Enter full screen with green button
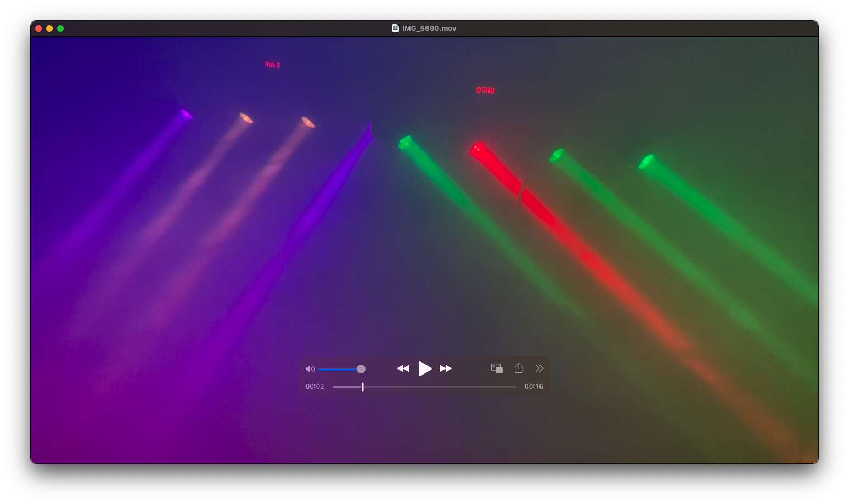Viewport: 849px width, 504px height. (x=60, y=29)
